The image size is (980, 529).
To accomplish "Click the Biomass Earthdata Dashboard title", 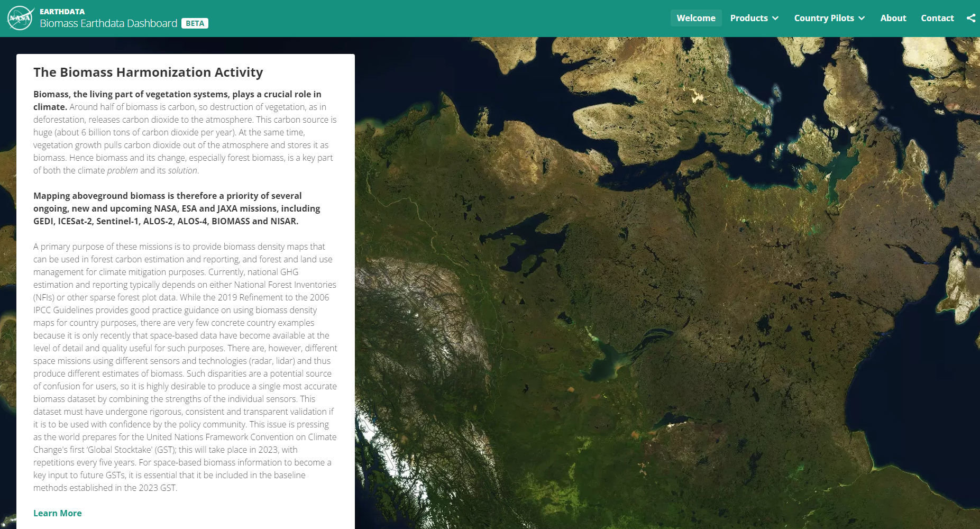I will pyautogui.click(x=108, y=23).
